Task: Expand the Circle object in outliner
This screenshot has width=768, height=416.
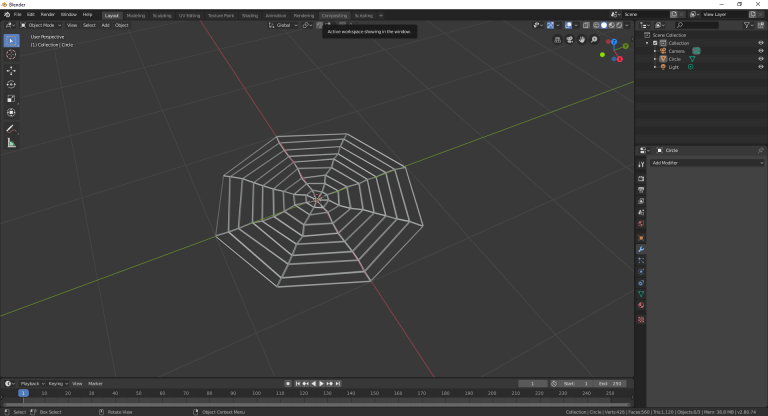Action: 655,59
